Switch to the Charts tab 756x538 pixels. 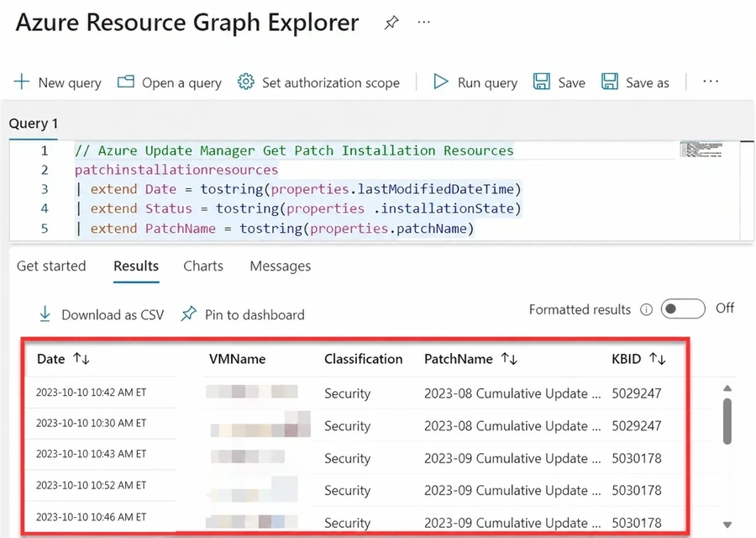(203, 266)
